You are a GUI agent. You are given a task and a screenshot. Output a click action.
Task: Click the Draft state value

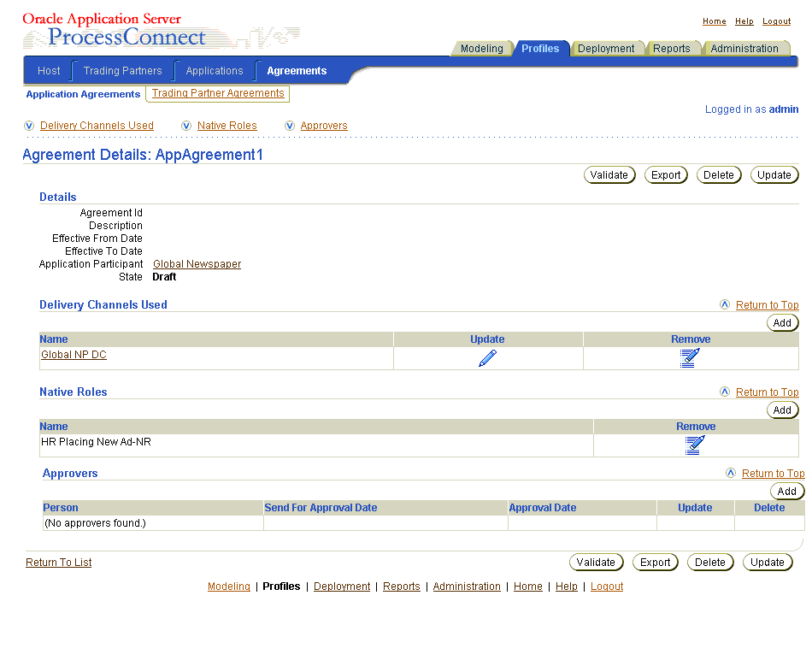click(164, 277)
